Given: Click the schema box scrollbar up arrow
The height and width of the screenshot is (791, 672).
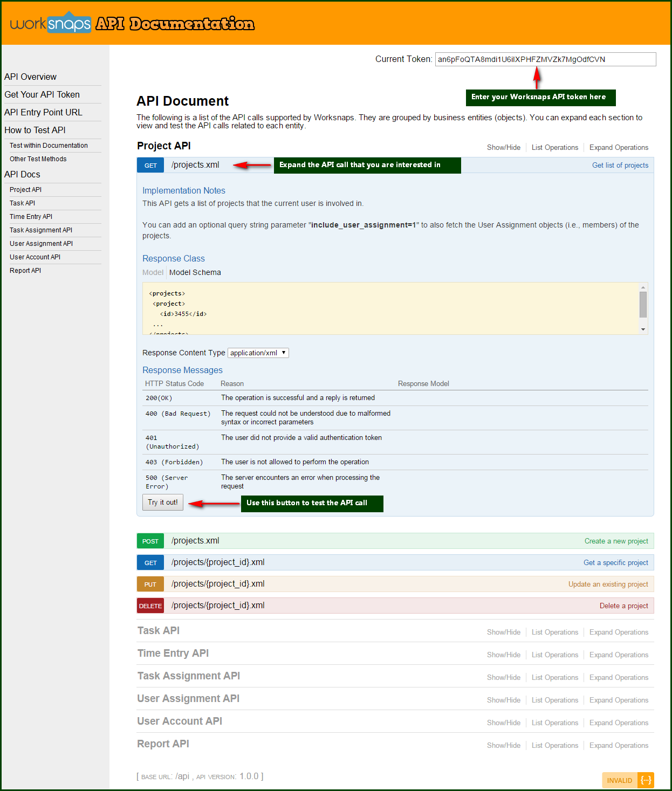Looking at the screenshot, I should pyautogui.click(x=643, y=287).
